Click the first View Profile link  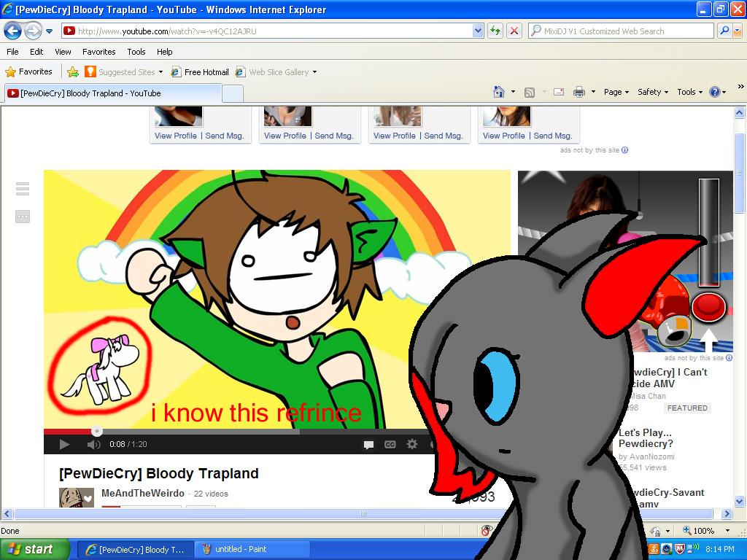tap(176, 136)
